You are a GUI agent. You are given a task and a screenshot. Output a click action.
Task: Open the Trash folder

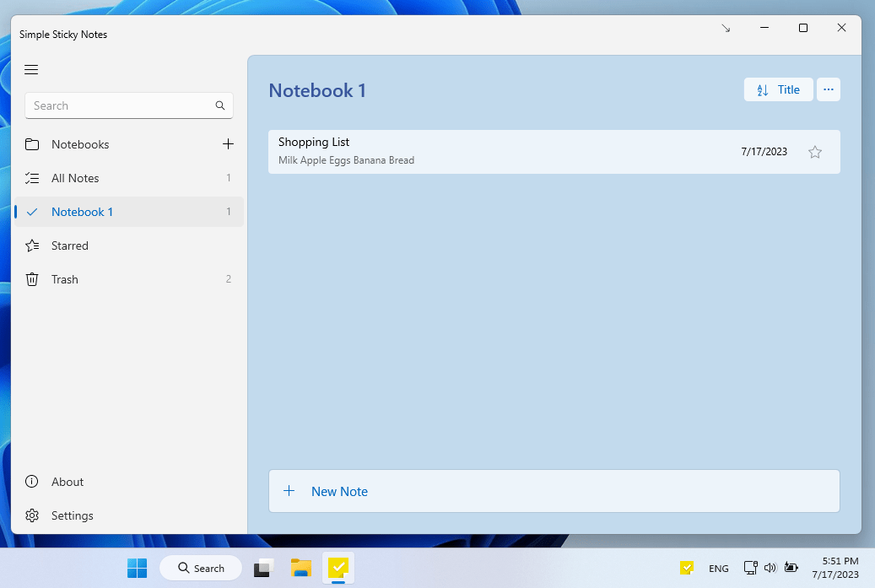point(65,279)
